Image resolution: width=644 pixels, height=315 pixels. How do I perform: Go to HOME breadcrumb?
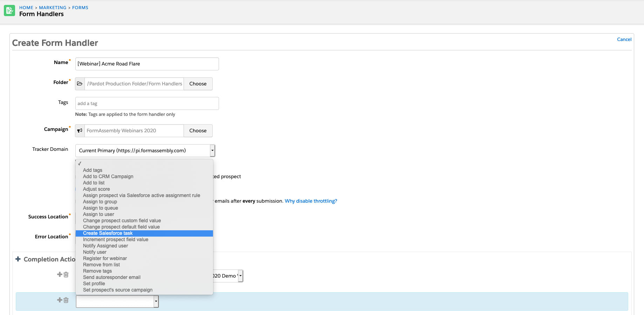point(26,7)
